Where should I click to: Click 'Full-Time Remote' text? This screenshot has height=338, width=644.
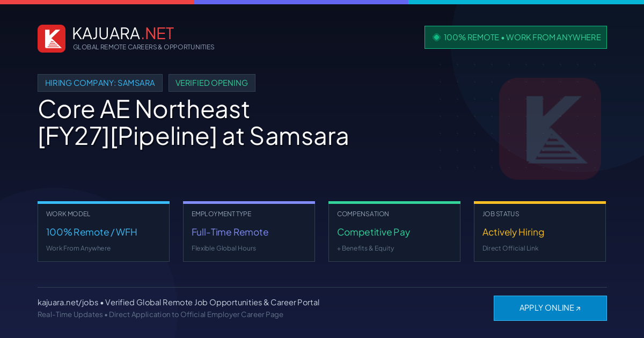click(230, 232)
